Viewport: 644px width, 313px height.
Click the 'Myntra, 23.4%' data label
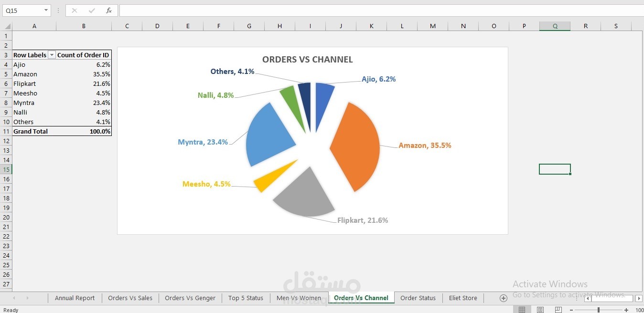203,142
